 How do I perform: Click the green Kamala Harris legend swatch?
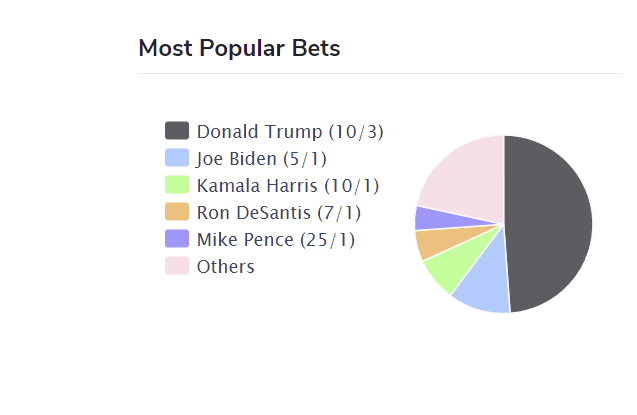[177, 185]
